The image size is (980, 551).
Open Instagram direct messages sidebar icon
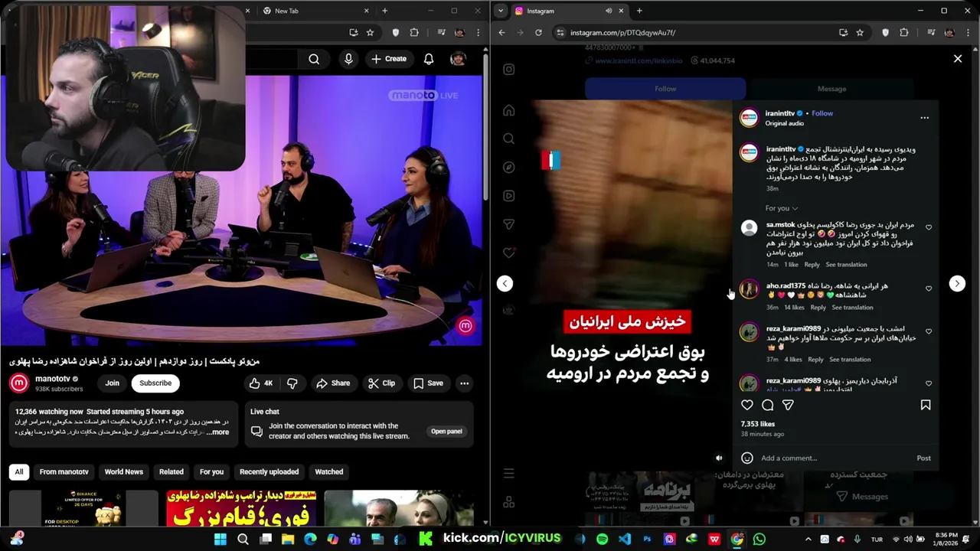click(x=508, y=224)
